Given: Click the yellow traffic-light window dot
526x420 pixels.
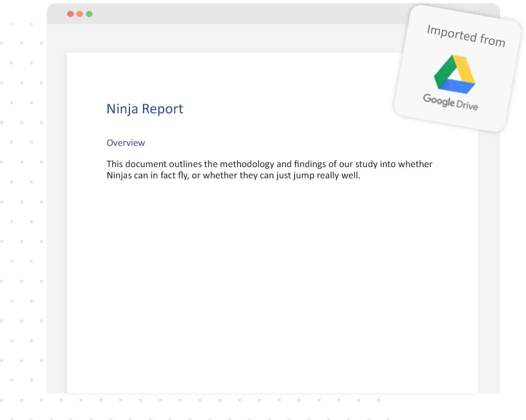Looking at the screenshot, I should [x=79, y=13].
